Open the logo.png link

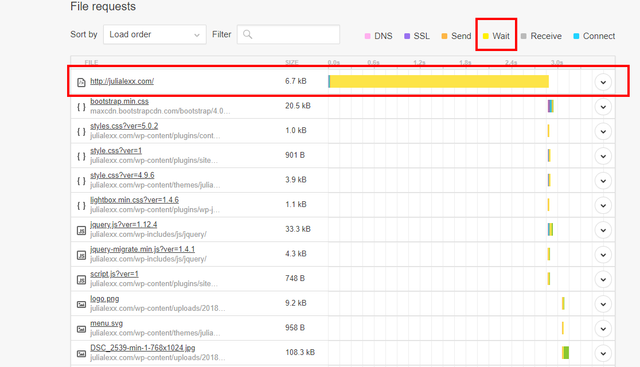104,298
